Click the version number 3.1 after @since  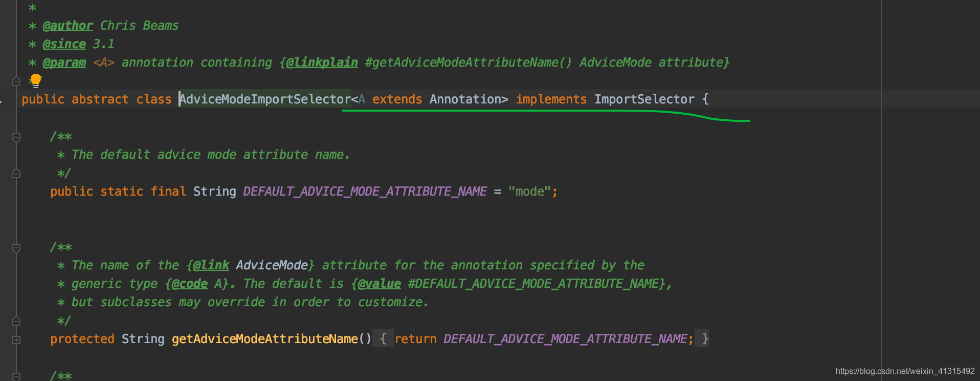click(103, 44)
